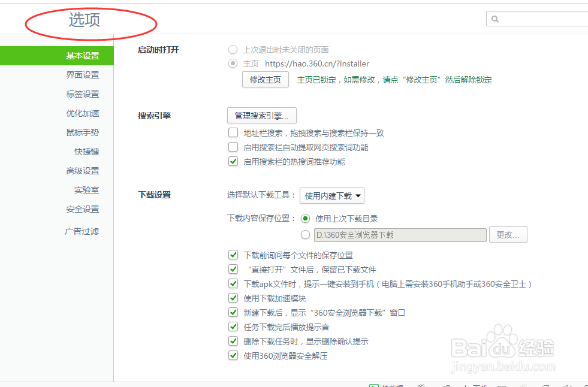Click the 下载设置 section heading
Image resolution: width=588 pixels, height=387 pixels.
pyautogui.click(x=154, y=195)
